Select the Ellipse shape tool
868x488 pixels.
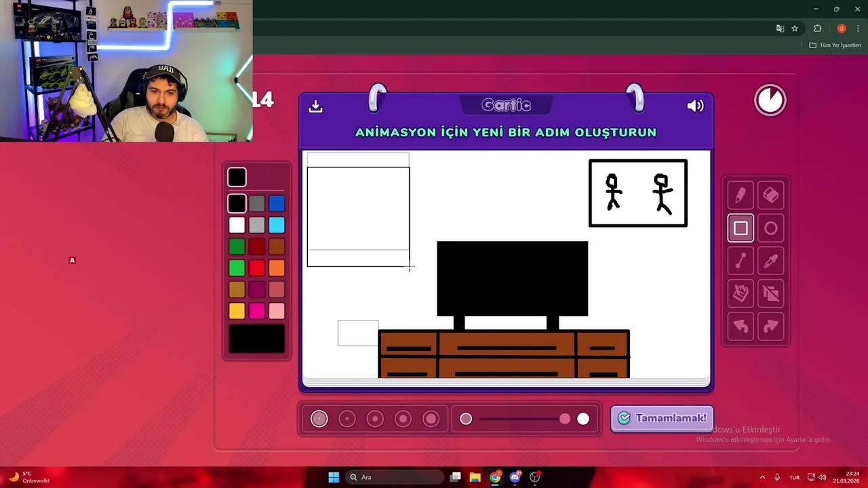coord(771,228)
